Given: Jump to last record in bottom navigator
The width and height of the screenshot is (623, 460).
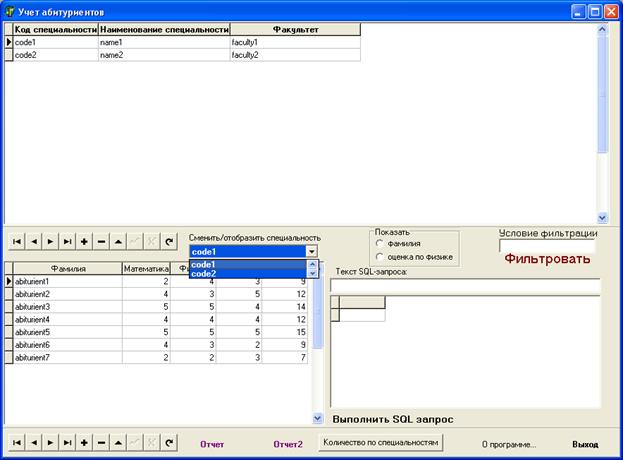Looking at the screenshot, I should tap(67, 442).
